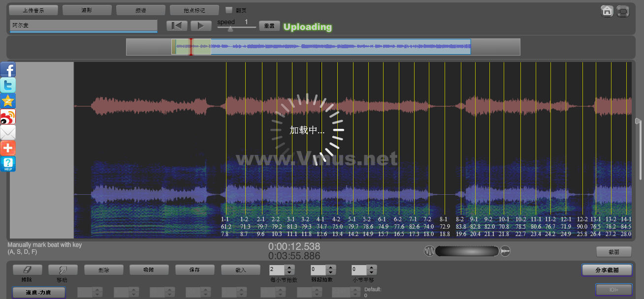Toggle the 翻页 page-flip checkbox

[228, 10]
